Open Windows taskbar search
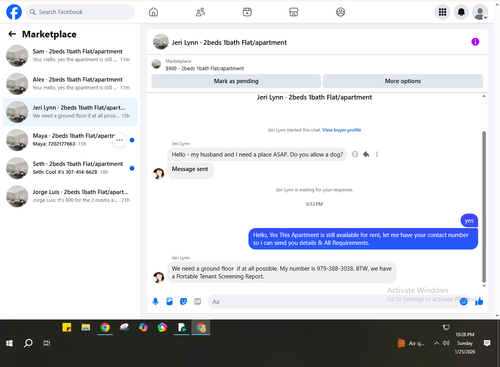Image resolution: width=500 pixels, height=367 pixels. tap(28, 343)
